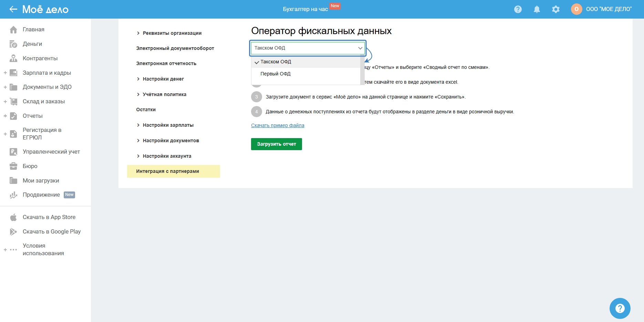Open Мои загрузки in sidebar
This screenshot has height=322, width=644.
(x=41, y=181)
